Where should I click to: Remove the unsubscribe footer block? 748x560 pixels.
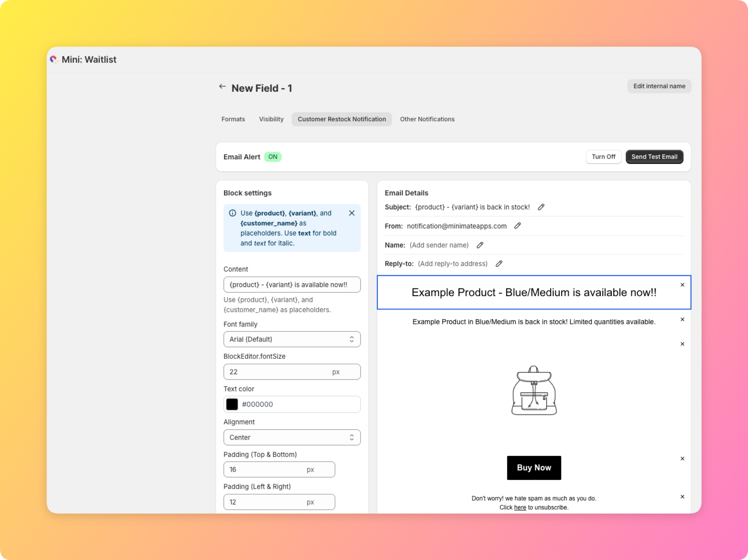coord(682,497)
